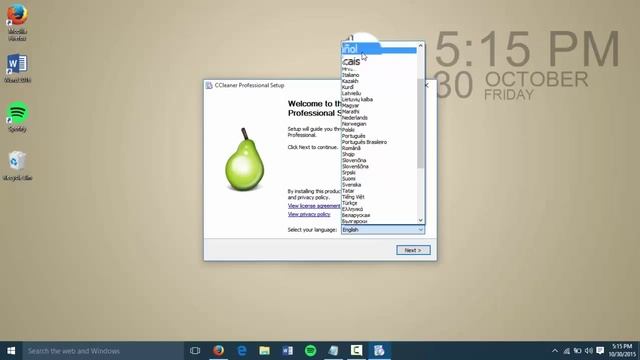The height and width of the screenshot is (360, 640).
Task: Click the language list scroll-down arrow
Action: 421,220
